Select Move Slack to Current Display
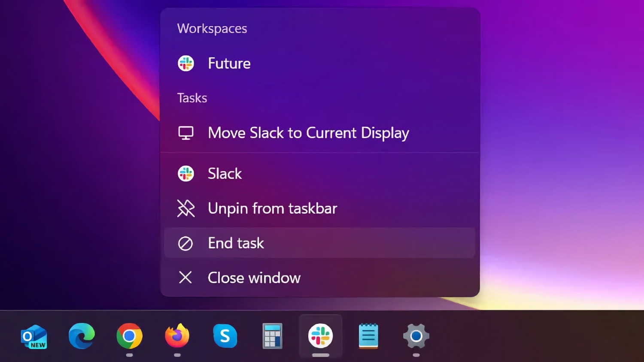 (x=308, y=133)
